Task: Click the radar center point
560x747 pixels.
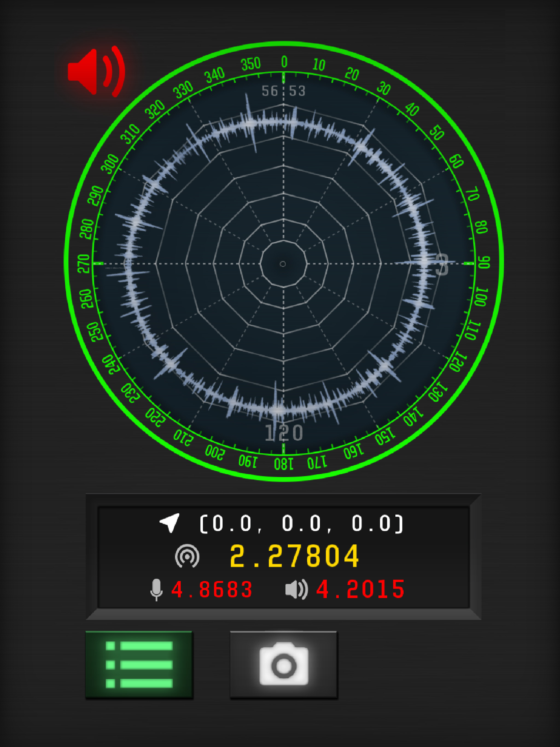Action: (283, 264)
